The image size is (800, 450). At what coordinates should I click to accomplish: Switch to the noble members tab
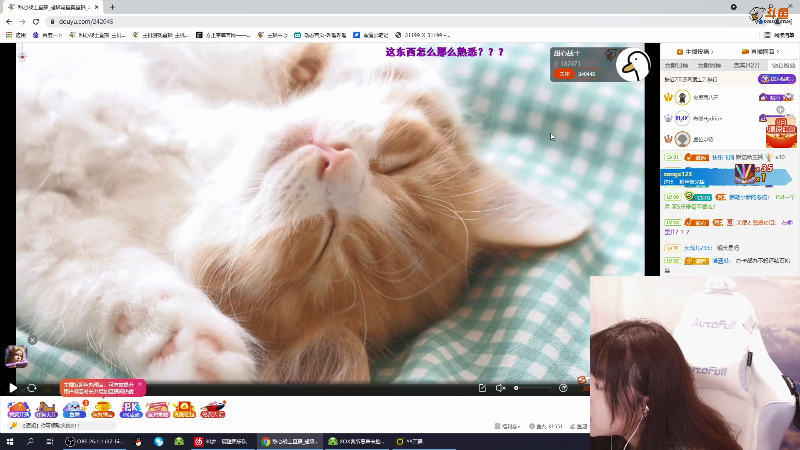point(746,65)
